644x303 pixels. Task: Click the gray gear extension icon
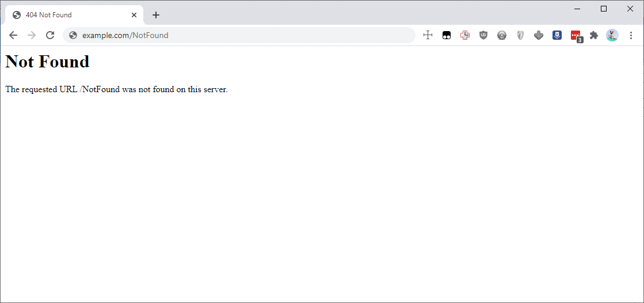pos(502,35)
